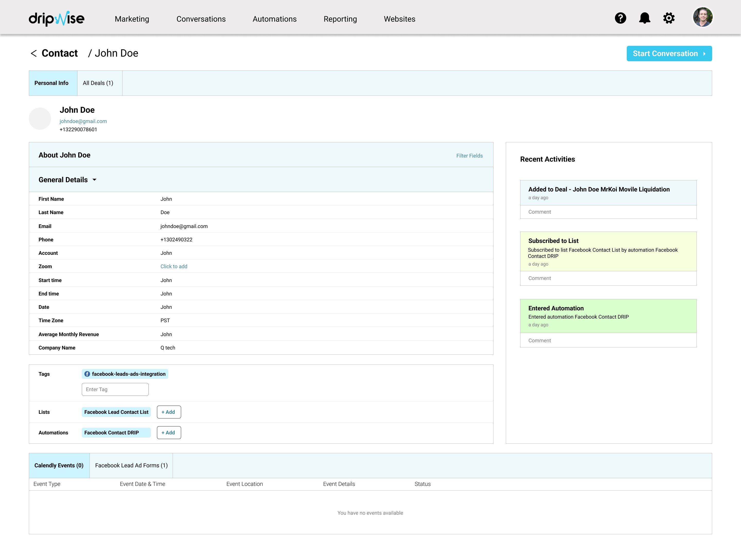Add another automation for the contact
The width and height of the screenshot is (741, 560).
169,433
